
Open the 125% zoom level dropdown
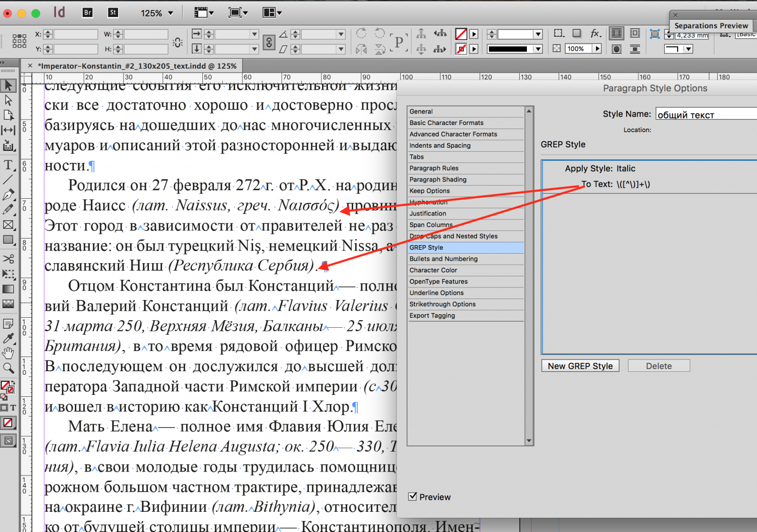click(x=170, y=13)
